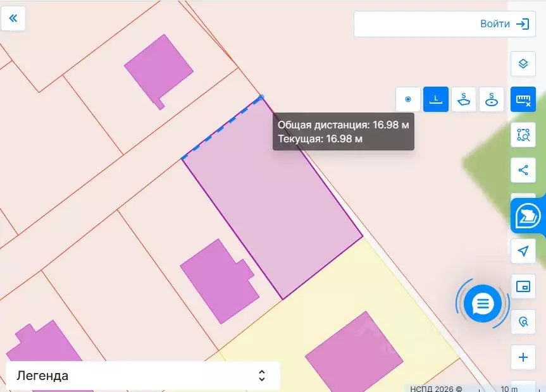The height and width of the screenshot is (392, 546).
Task: Select circle area measurement tool
Action: (x=492, y=99)
